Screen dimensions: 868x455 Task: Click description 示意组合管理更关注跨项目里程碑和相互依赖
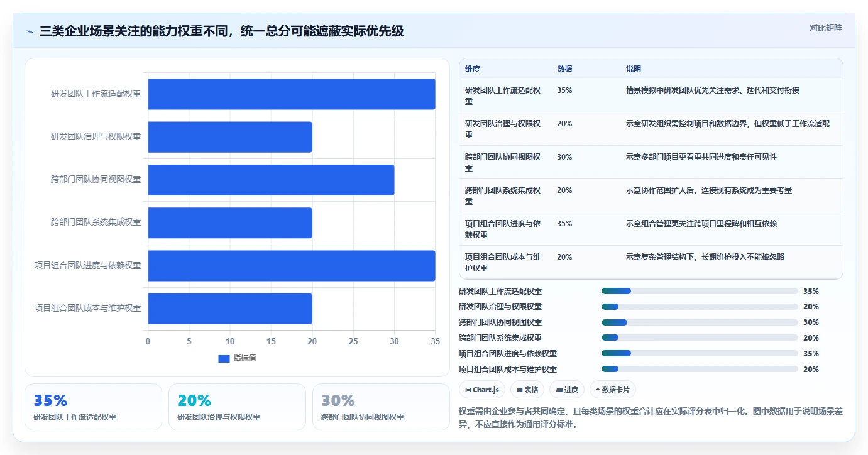pos(701,224)
